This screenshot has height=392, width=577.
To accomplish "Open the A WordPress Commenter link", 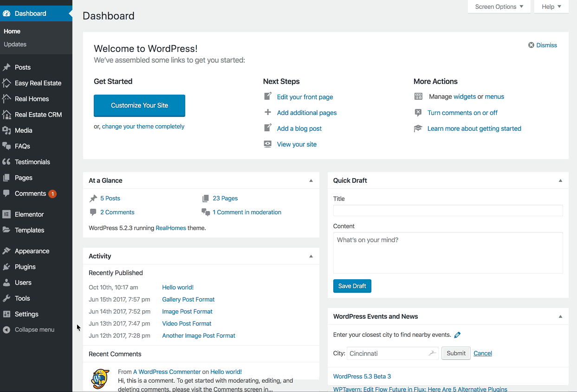I will click(x=167, y=372).
